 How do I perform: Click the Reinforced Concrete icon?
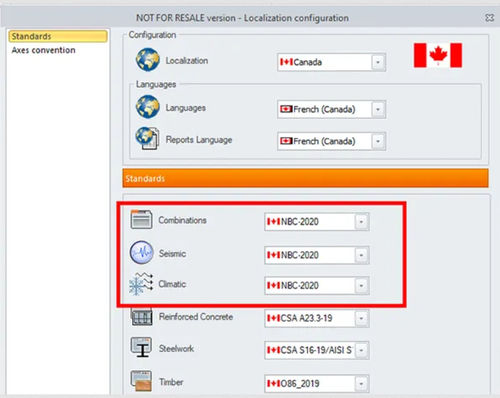coord(142,317)
